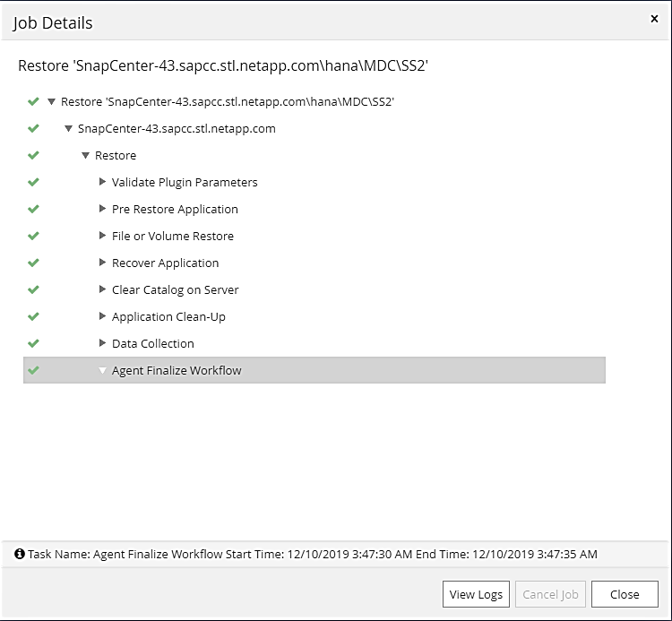
Task: Click green checkmark next to Clear Catalog on Server
Action: [33, 289]
